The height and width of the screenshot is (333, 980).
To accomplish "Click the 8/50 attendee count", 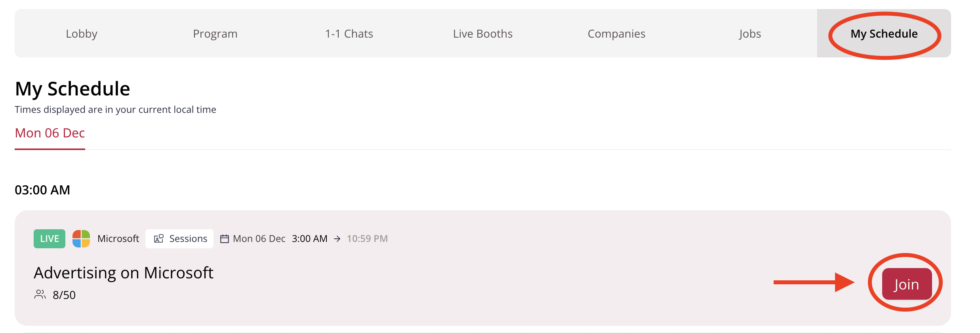I will 64,295.
